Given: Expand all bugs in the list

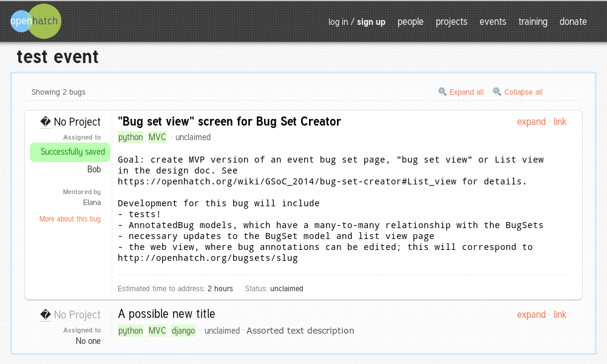Looking at the screenshot, I should (466, 92).
